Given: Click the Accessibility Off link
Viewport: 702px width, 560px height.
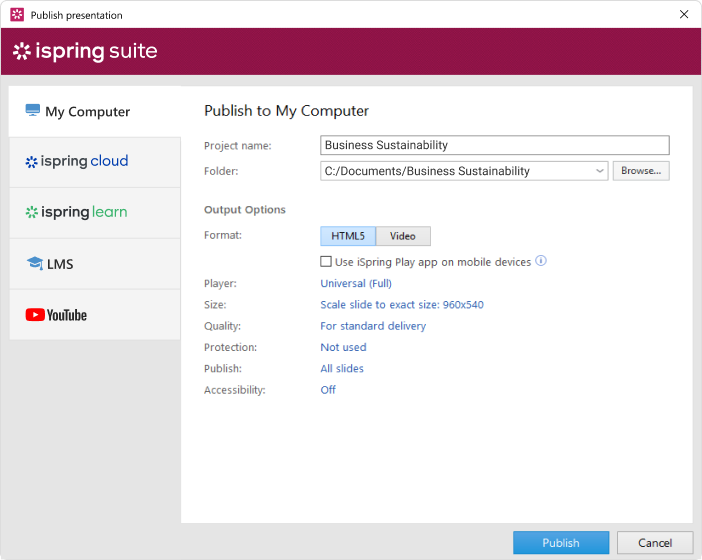Looking at the screenshot, I should point(328,390).
